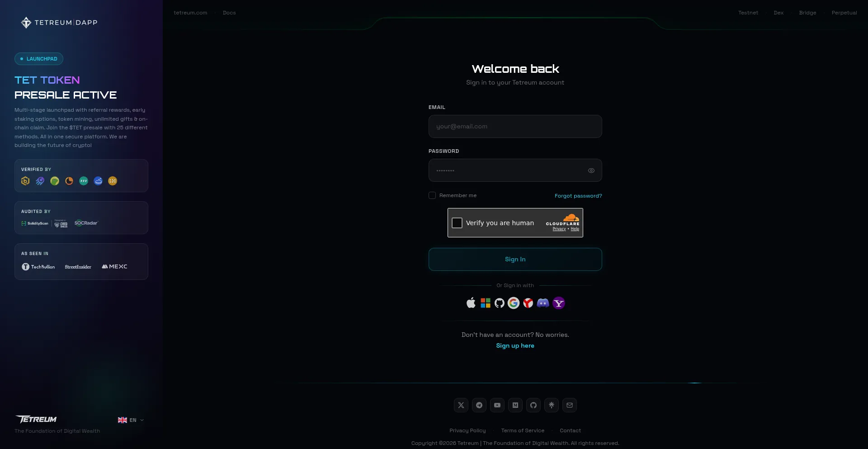Sign in with Apple icon
The image size is (868, 449).
pos(471,303)
